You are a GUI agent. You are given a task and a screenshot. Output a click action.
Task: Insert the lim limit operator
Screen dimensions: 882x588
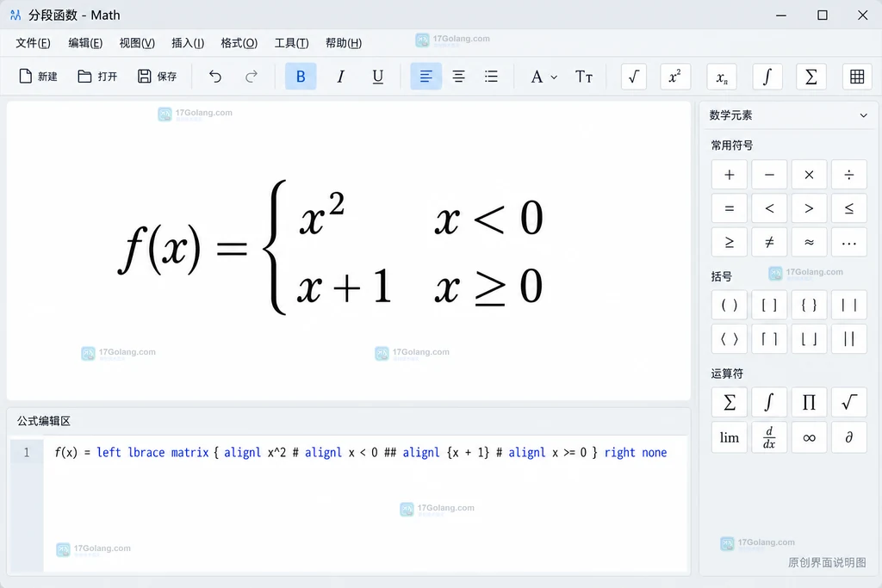point(730,437)
